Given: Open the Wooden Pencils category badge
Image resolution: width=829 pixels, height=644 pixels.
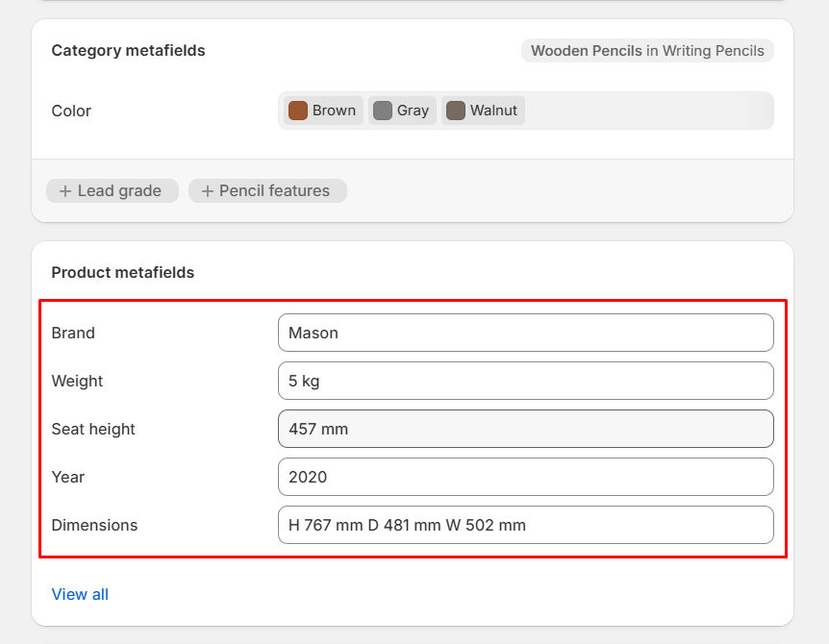Looking at the screenshot, I should coord(647,51).
